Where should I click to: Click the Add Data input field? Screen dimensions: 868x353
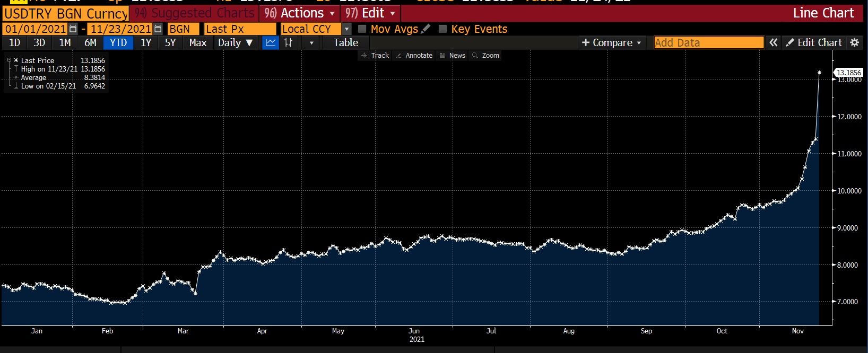pos(708,43)
